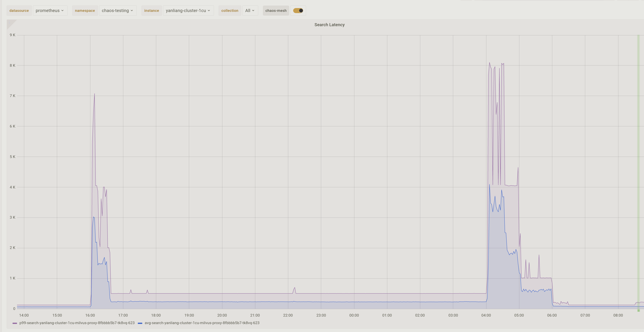This screenshot has height=332, width=644.
Task: Click the chevron icon beside All
Action: click(253, 11)
